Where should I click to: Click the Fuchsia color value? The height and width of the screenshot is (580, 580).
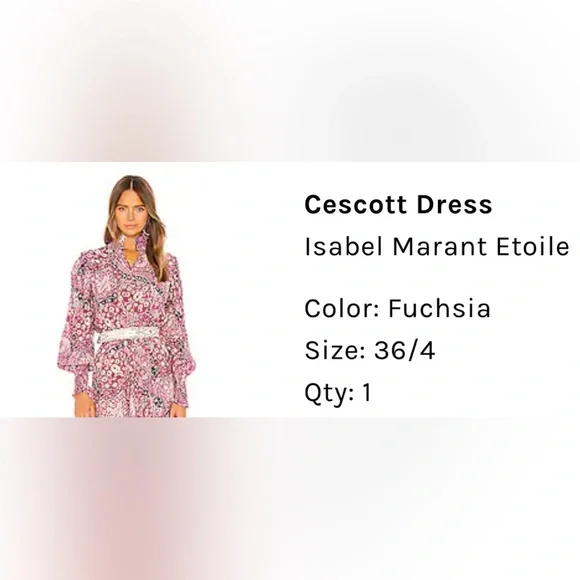pos(439,308)
